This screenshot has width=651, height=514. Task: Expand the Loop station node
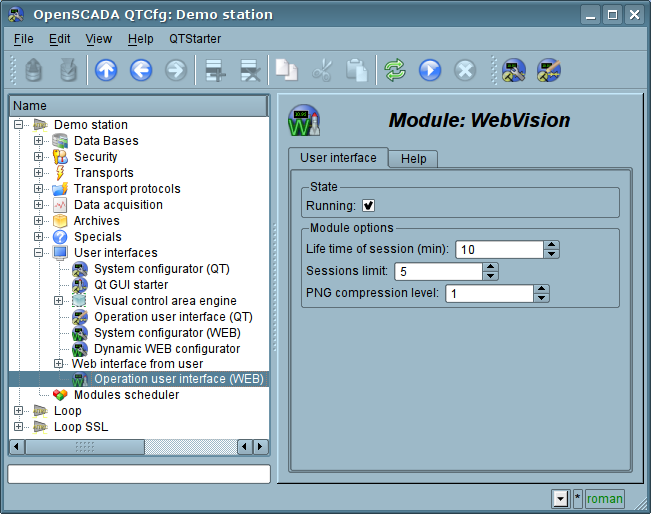pyautogui.click(x=18, y=411)
